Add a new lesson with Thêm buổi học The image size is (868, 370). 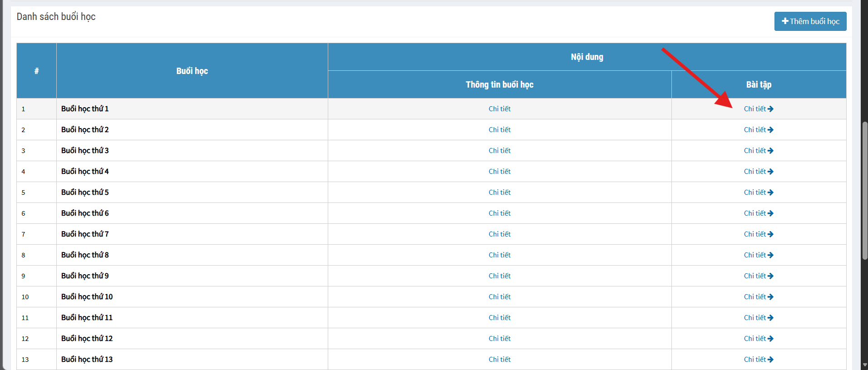pos(810,21)
